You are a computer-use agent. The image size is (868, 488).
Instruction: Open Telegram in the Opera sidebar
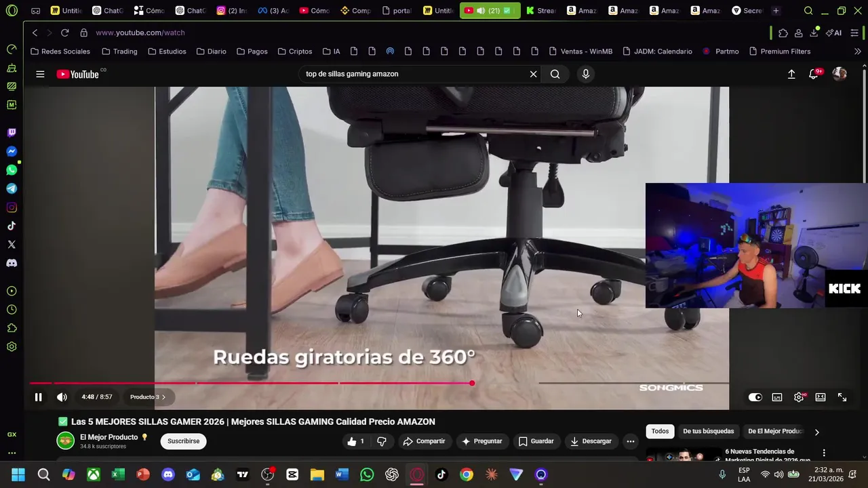click(12, 189)
